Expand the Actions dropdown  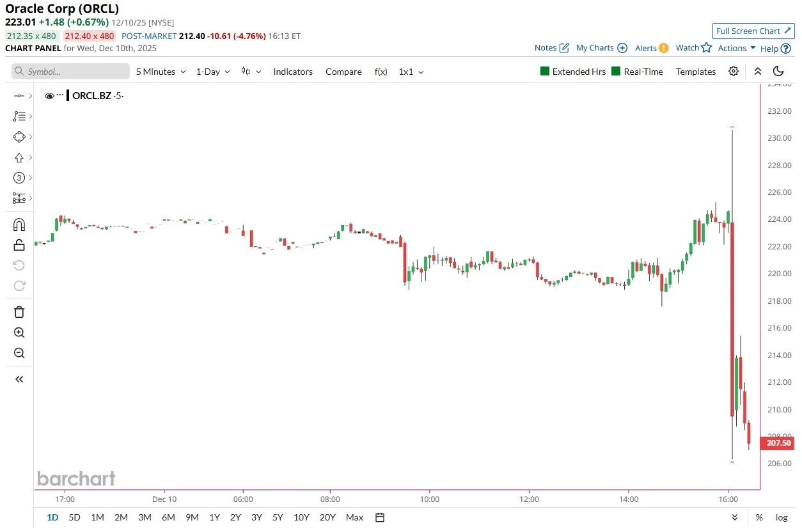(x=737, y=48)
